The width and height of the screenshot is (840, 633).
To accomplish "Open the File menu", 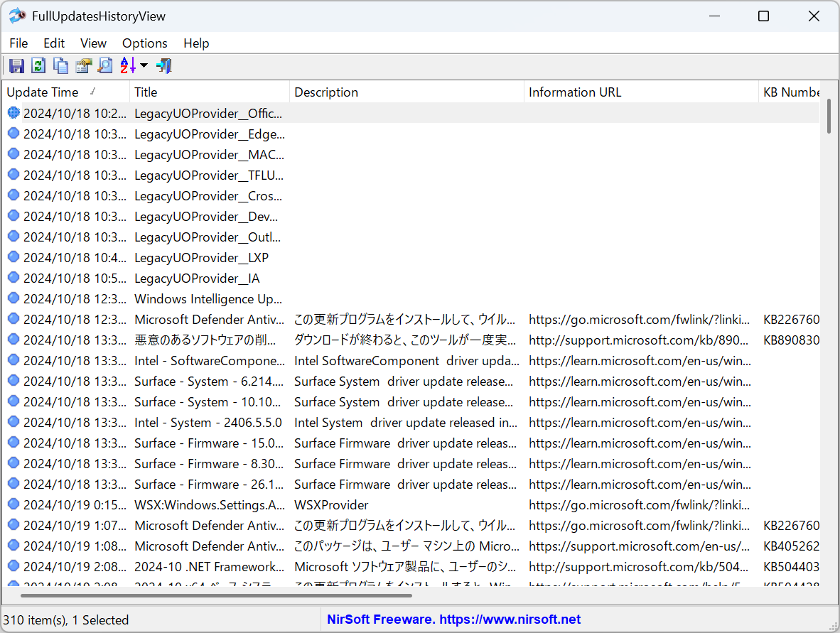I will coord(18,43).
